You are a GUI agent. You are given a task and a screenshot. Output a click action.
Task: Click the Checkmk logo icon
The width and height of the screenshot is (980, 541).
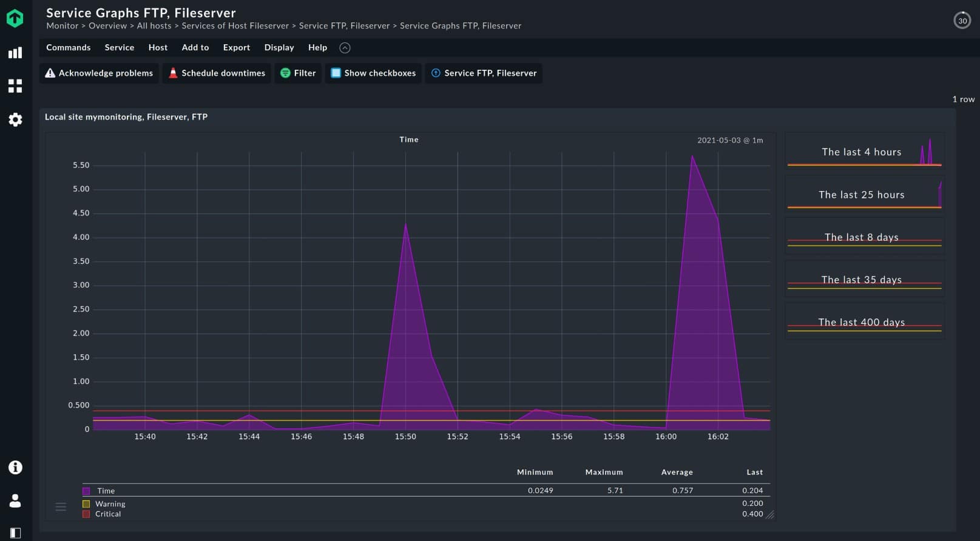pyautogui.click(x=15, y=18)
